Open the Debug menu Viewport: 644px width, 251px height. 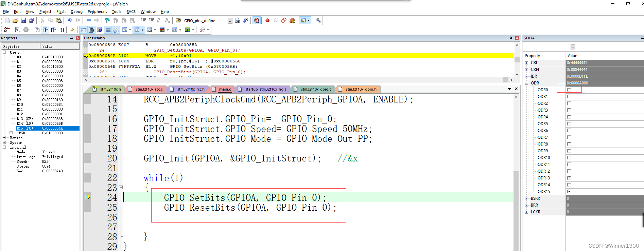(76, 12)
